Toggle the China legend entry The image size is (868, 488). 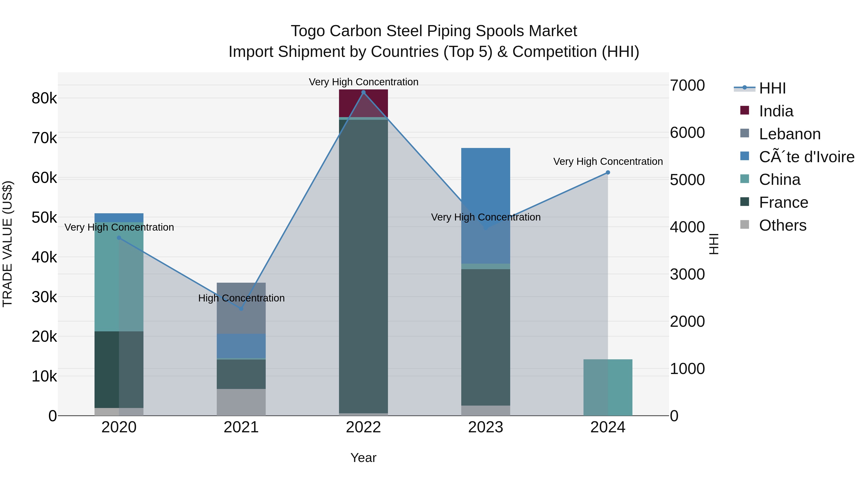[770, 180]
